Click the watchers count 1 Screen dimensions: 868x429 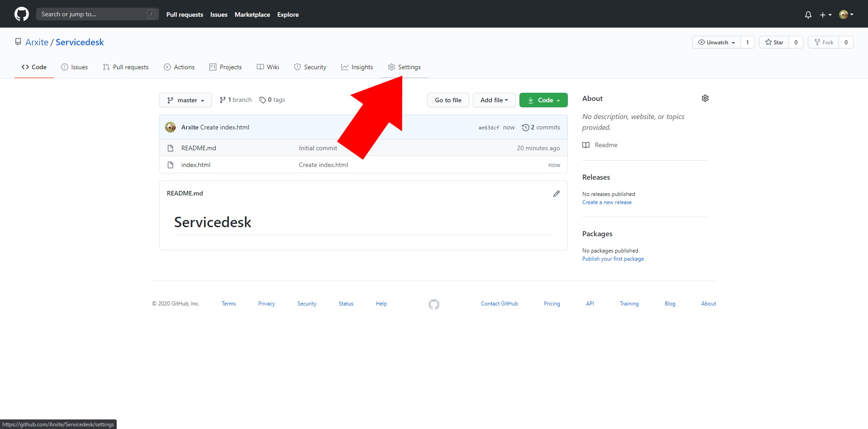tap(747, 42)
